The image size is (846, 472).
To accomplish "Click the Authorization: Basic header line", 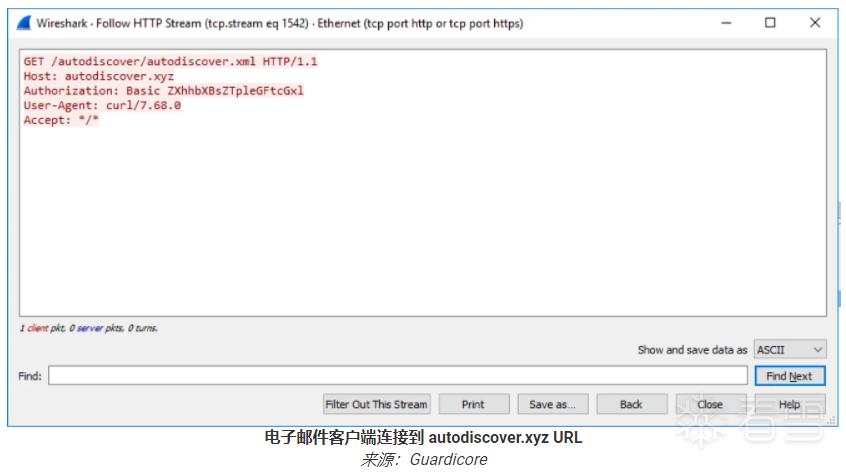I will pyautogui.click(x=163, y=91).
